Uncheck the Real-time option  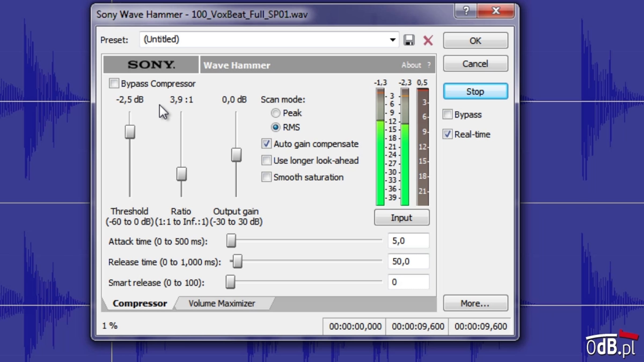(x=447, y=134)
